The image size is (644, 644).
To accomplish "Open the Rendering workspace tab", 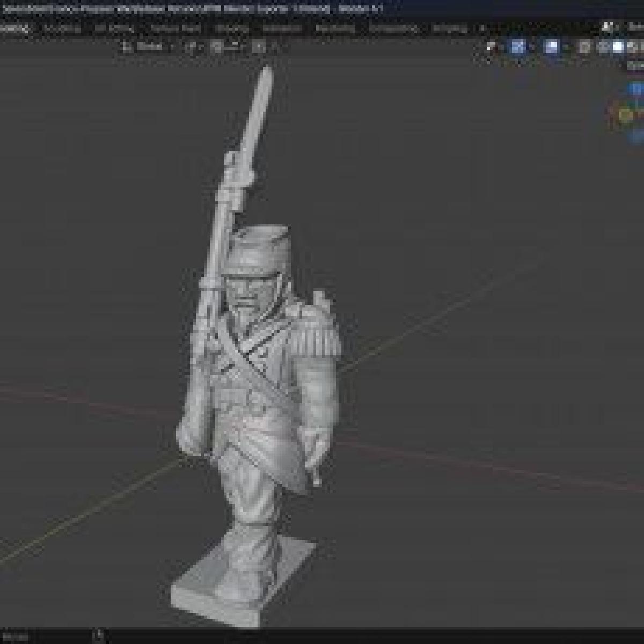I will click(x=335, y=28).
